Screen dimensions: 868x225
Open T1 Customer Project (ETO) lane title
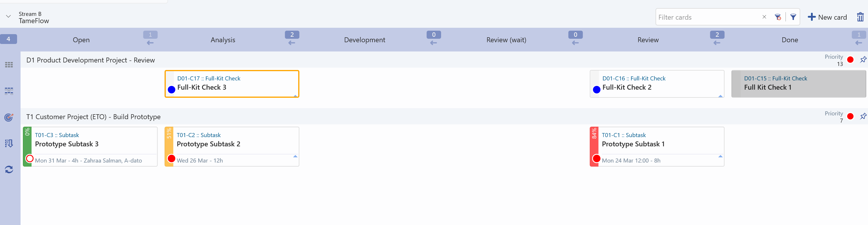(x=93, y=117)
